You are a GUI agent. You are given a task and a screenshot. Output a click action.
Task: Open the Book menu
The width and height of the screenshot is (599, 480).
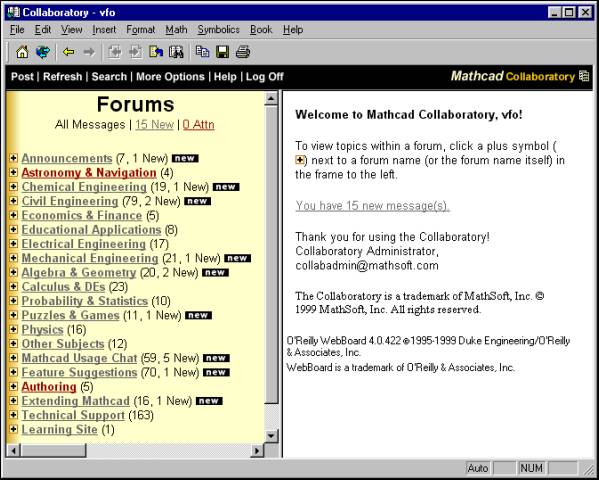point(261,30)
